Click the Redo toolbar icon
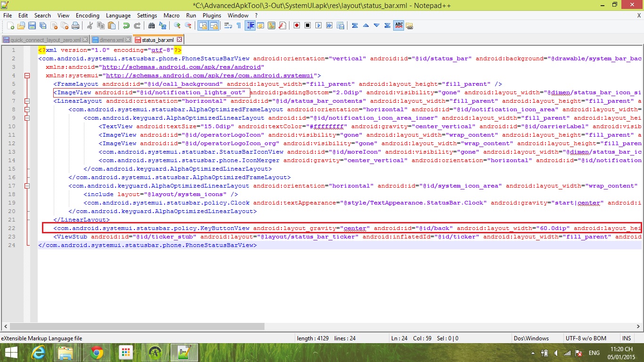The width and height of the screenshot is (644, 362). [137, 25]
